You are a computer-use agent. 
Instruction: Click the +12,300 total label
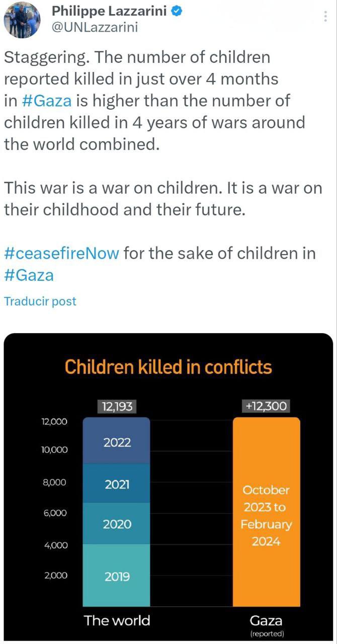point(267,407)
